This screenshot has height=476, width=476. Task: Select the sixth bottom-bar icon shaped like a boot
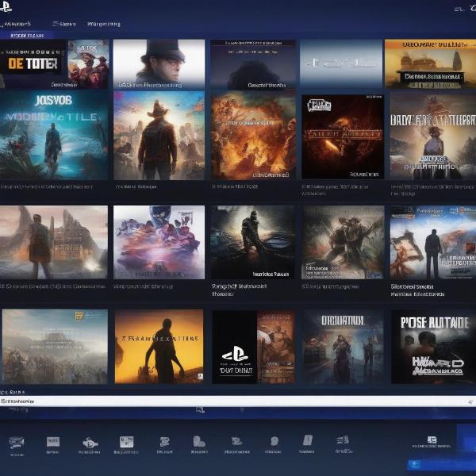(x=199, y=441)
